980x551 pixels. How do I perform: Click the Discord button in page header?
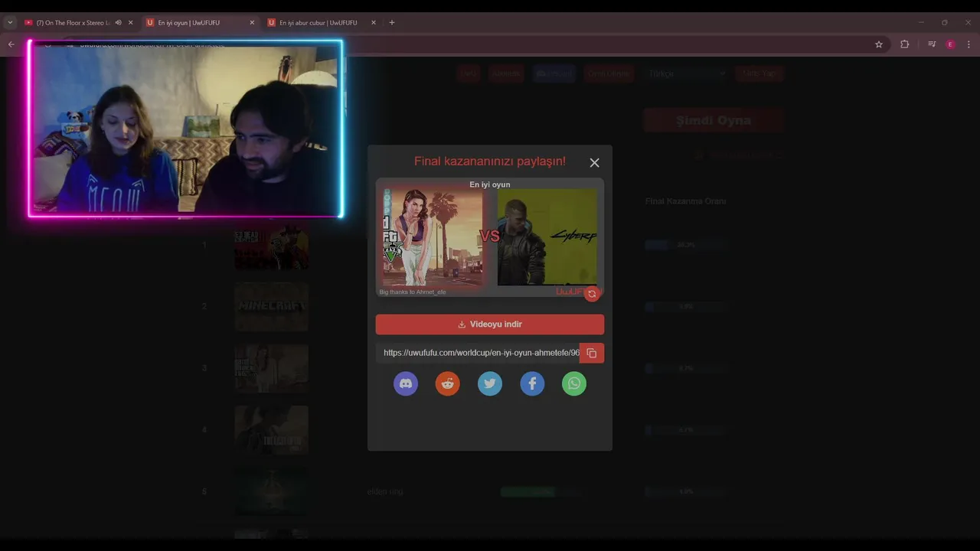[x=554, y=73]
